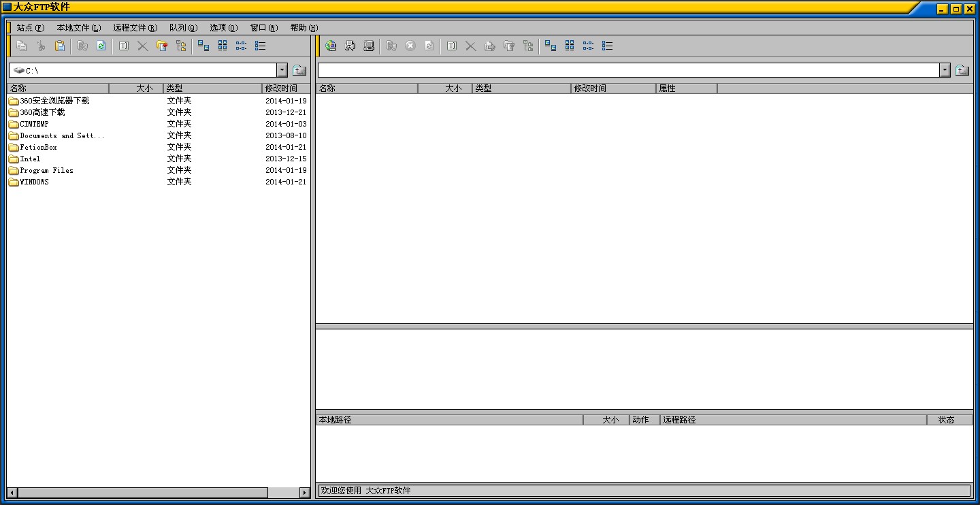Sort local files by 大小 column header
Screen dimensions: 980x505
136,88
